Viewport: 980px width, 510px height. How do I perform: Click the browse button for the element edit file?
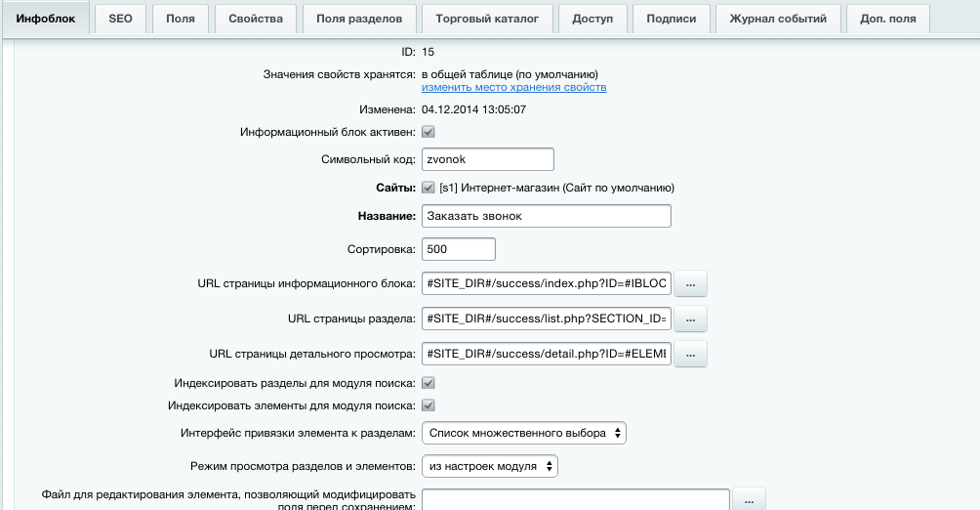click(x=749, y=500)
